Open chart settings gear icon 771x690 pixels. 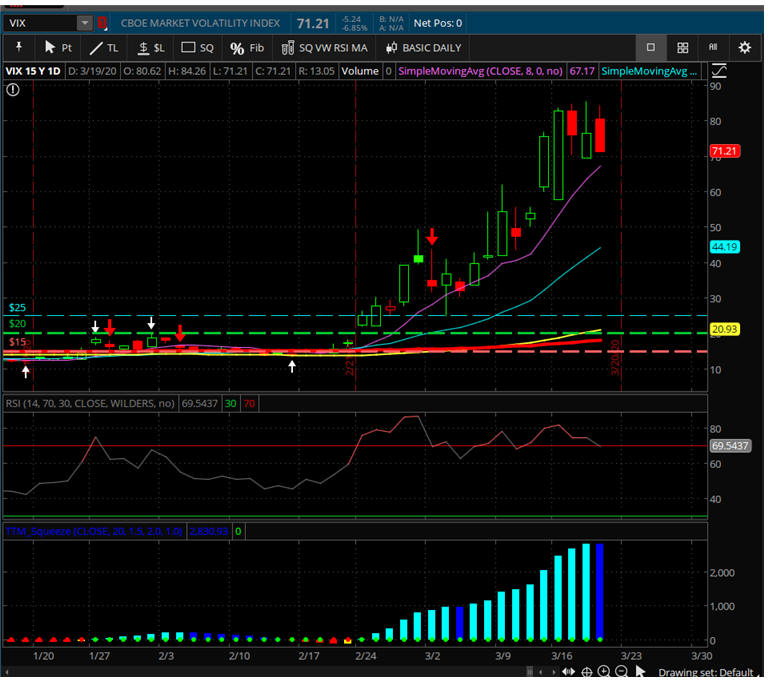(x=744, y=47)
